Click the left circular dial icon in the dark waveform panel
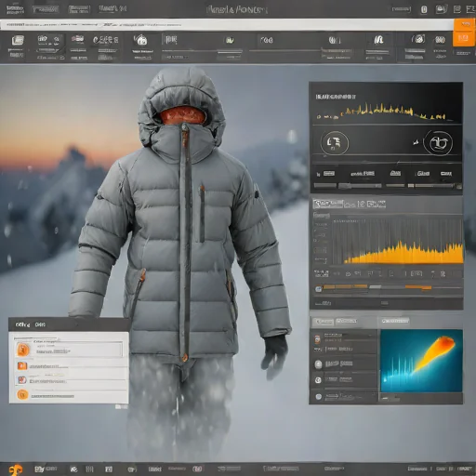476x476 pixels. click(335, 143)
